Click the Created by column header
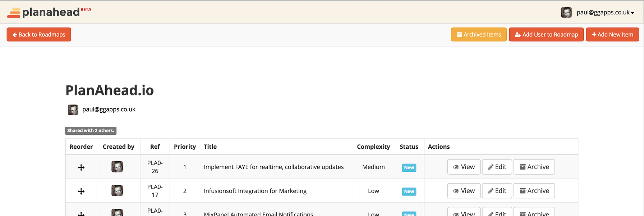 pyautogui.click(x=119, y=147)
